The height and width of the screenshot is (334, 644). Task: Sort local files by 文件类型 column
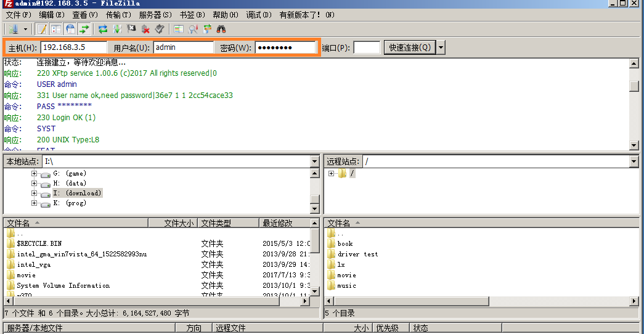(229, 223)
